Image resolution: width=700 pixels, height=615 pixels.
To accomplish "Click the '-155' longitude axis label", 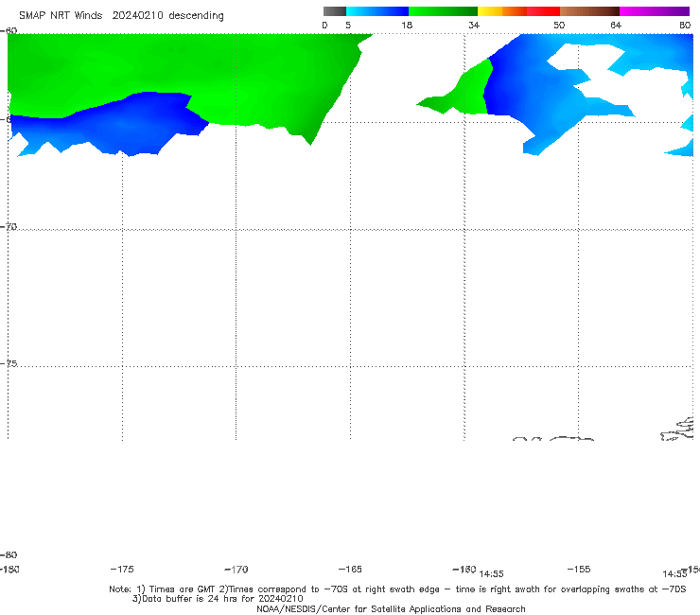I will [x=579, y=569].
